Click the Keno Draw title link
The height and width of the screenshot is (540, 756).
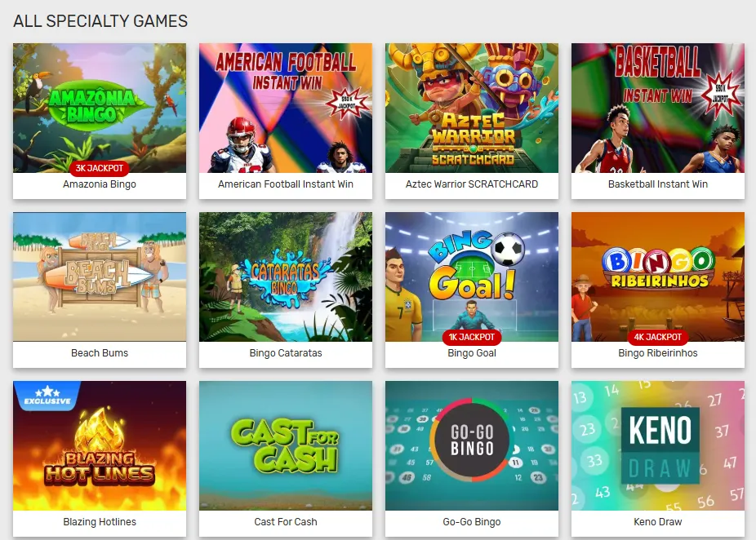coord(658,522)
